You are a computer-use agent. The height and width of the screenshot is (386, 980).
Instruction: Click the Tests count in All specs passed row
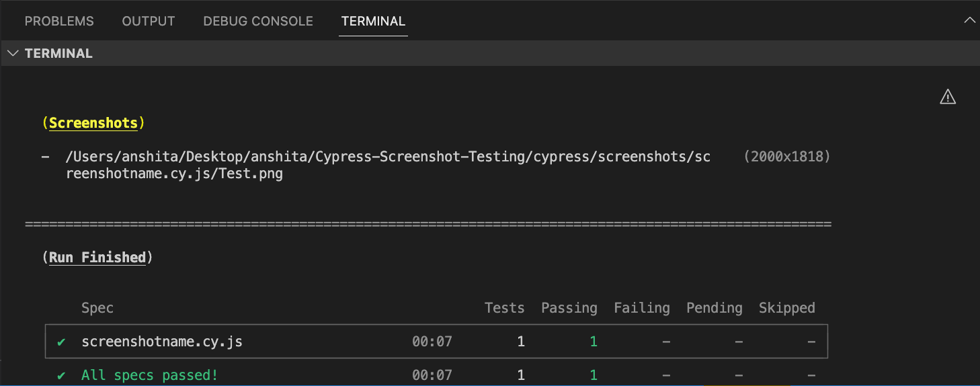pos(521,375)
